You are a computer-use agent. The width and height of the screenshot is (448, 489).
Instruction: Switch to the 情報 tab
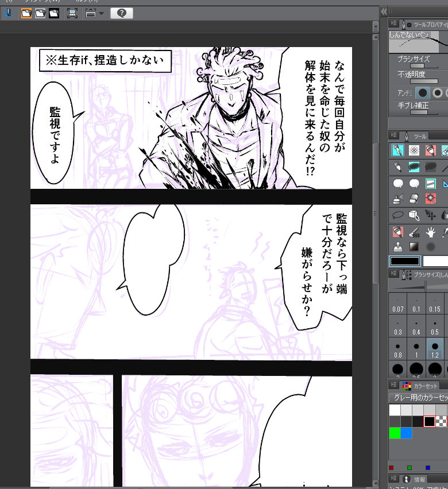[414, 479]
